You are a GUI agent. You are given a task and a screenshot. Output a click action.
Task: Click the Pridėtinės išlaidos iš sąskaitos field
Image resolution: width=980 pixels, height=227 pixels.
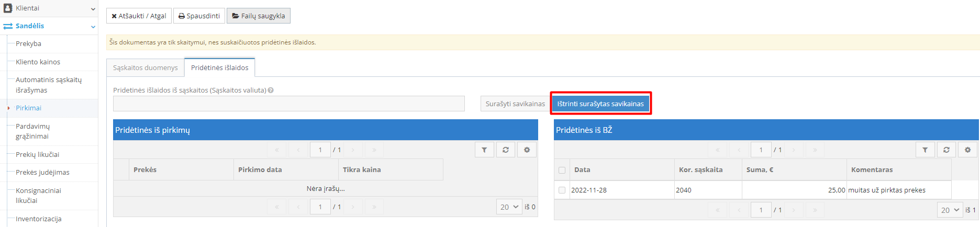tap(288, 104)
